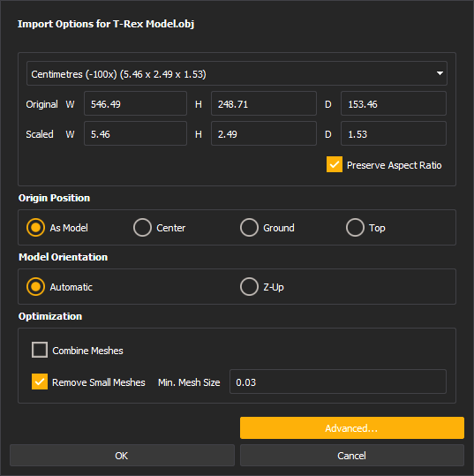Cancel the import dialog

pos(352,456)
